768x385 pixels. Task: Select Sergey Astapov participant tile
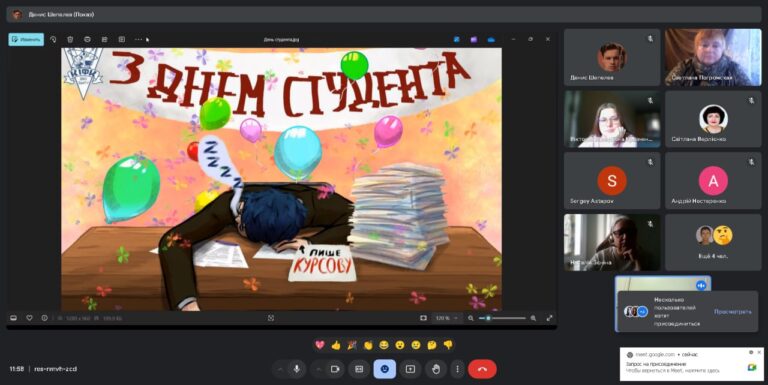[x=612, y=181]
